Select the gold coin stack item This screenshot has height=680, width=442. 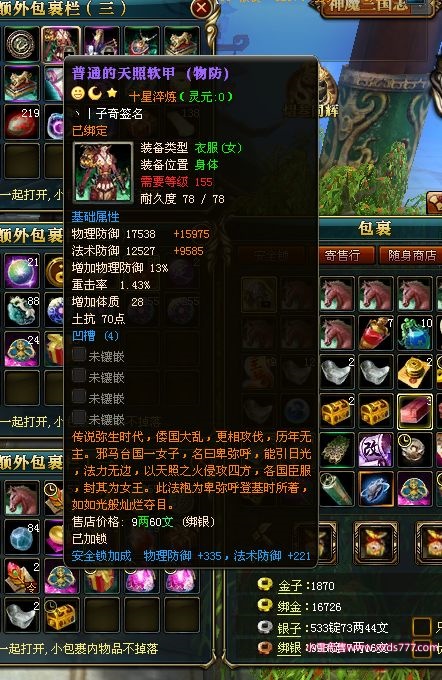pos(415,372)
